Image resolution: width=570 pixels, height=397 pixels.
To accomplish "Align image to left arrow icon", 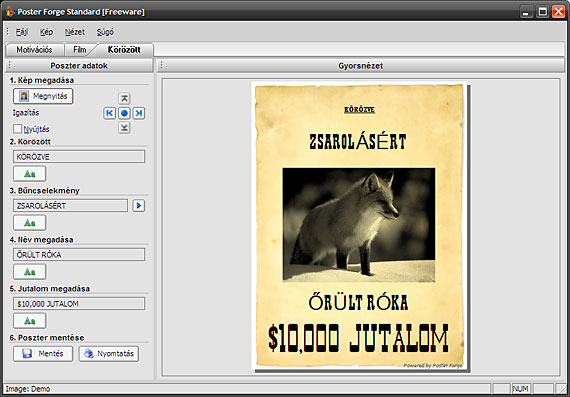I will [x=109, y=113].
